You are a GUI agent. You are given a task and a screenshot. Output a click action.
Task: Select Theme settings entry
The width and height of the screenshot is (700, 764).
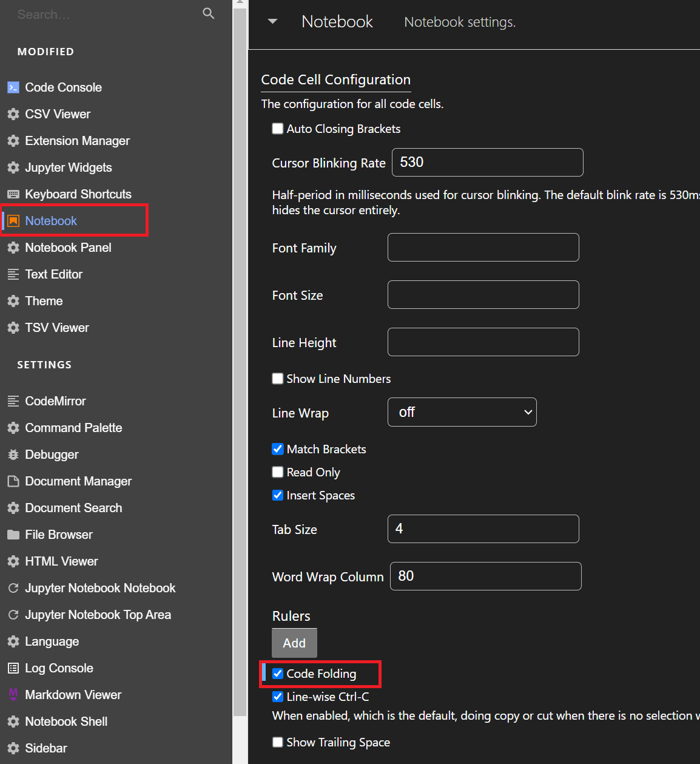[x=44, y=301]
